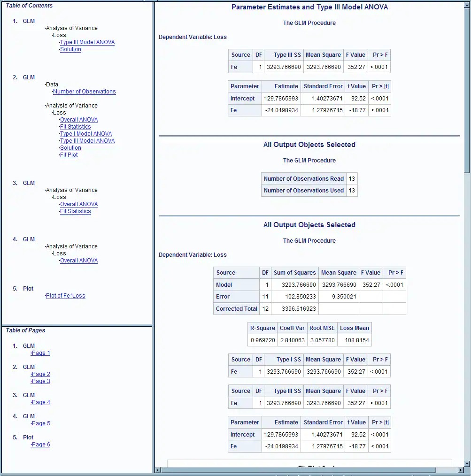Open Page 4 from the Table of Pages
The height and width of the screenshot is (476, 471).
40,402
